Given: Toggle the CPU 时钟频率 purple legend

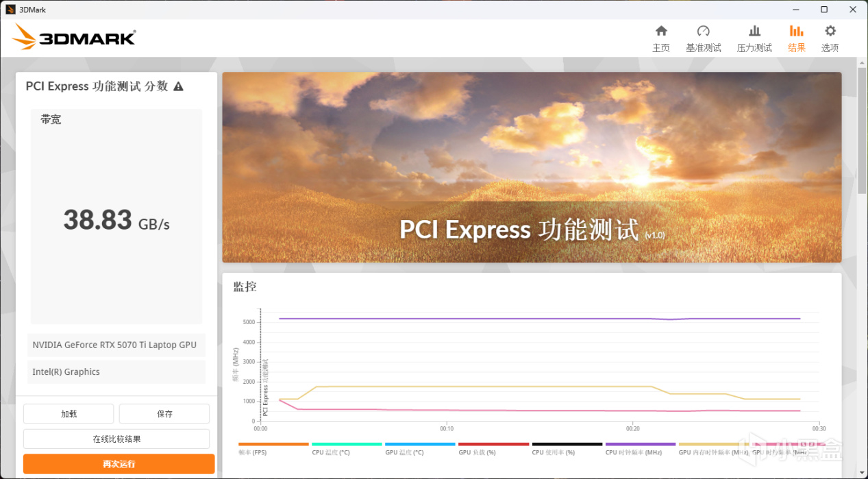Looking at the screenshot, I should click(641, 448).
